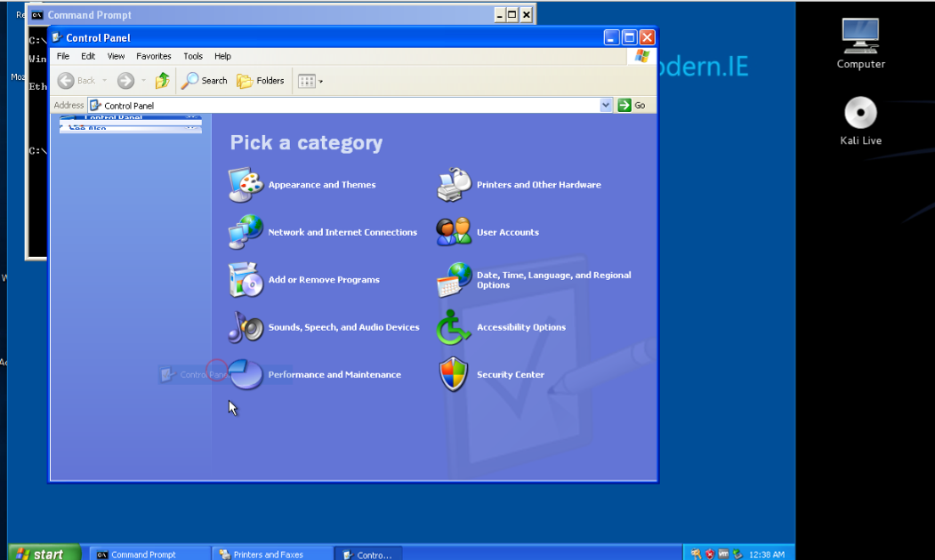Image resolution: width=935 pixels, height=560 pixels.
Task: Click the Up folder toolbar icon
Action: (x=162, y=81)
